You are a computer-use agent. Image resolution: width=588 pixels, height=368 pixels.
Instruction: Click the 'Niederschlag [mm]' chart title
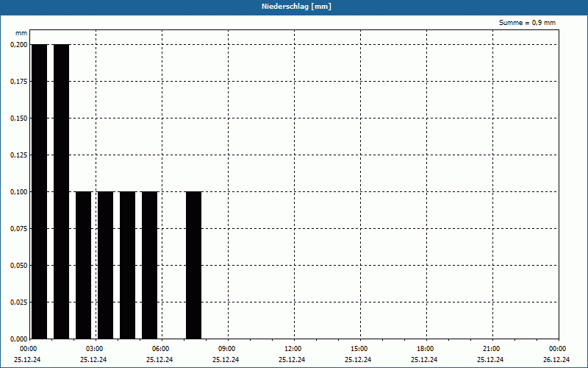tap(296, 7)
